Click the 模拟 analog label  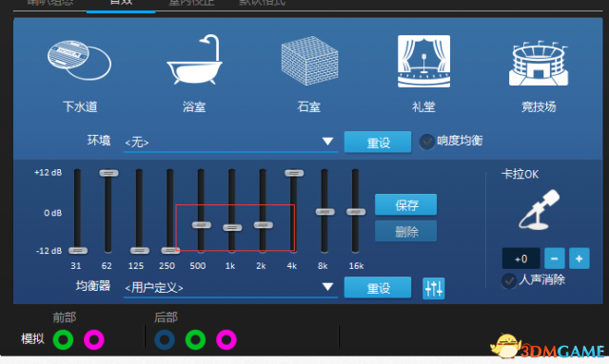(32, 338)
